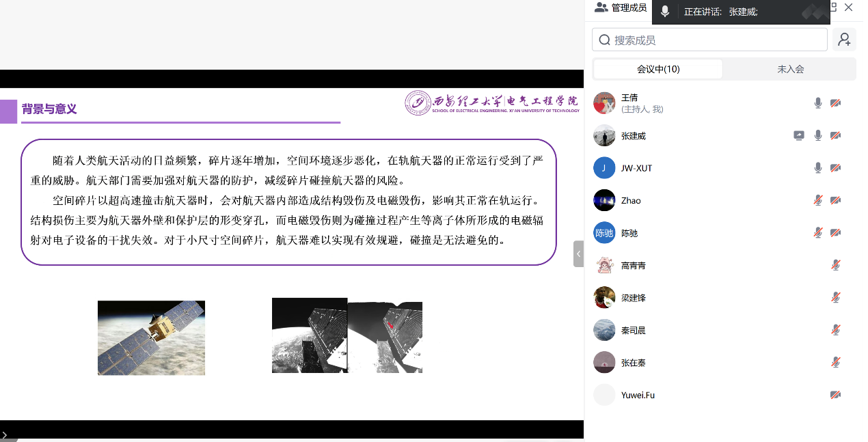Click 张建威's screen sharing icon
The width and height of the screenshot is (868, 442).
799,135
